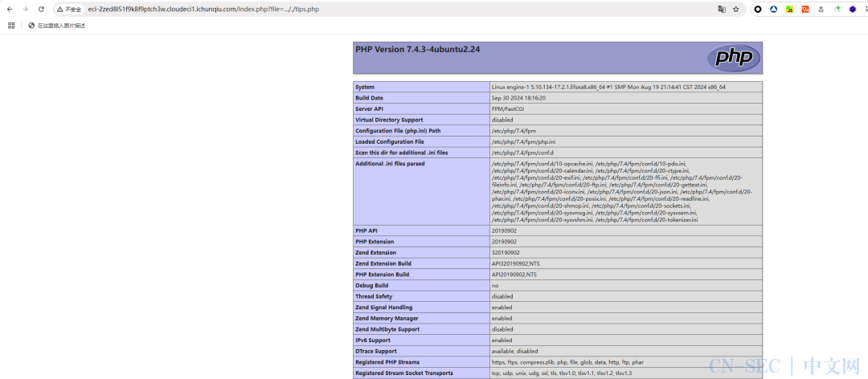Image resolution: width=868 pixels, height=379 pixels.
Task: Open the page translate icon
Action: tap(722, 10)
